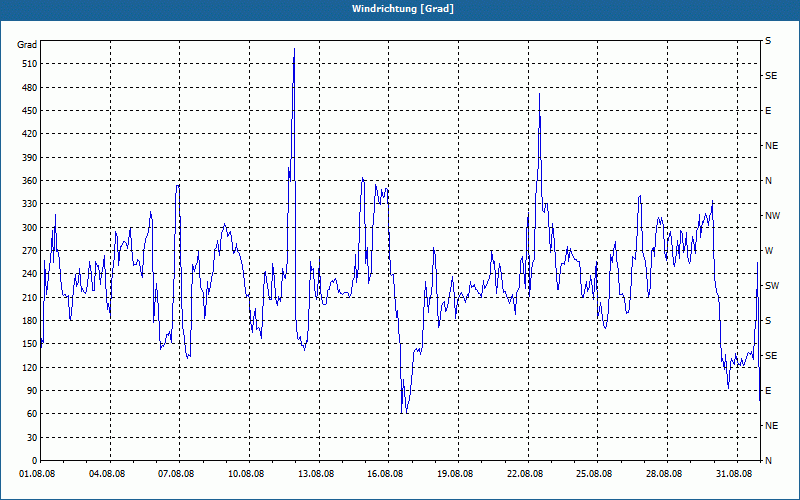This screenshot has height=500, width=800.
Task: Click the date label "25.08.08"
Action: 594,474
